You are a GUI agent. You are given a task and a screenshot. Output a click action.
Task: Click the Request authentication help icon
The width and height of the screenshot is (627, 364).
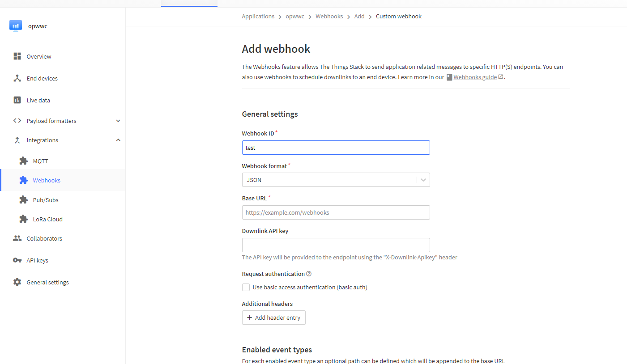tap(309, 274)
